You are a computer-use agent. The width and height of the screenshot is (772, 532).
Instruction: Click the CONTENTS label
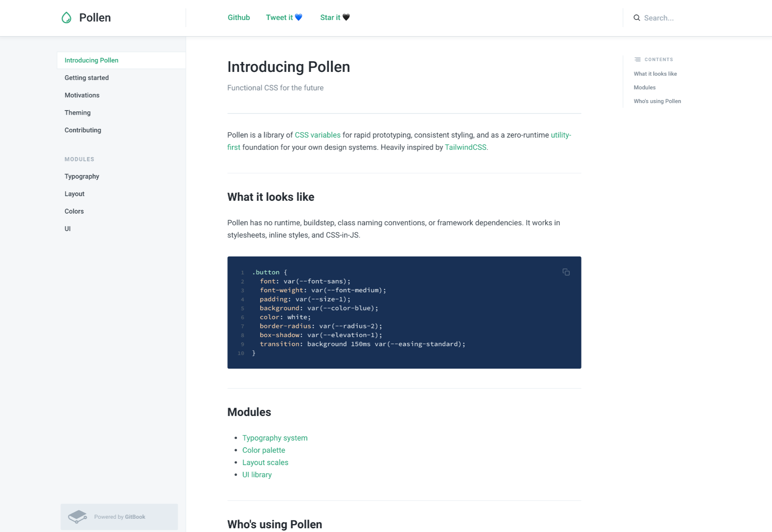658,59
